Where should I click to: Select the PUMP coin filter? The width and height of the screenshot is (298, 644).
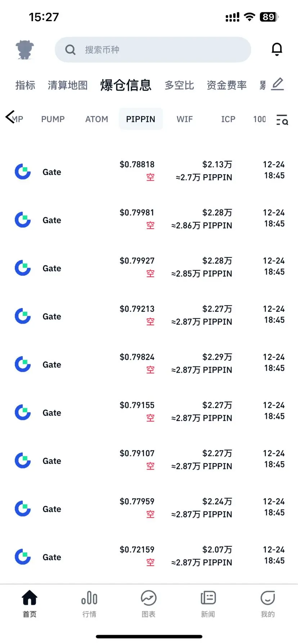tap(53, 119)
